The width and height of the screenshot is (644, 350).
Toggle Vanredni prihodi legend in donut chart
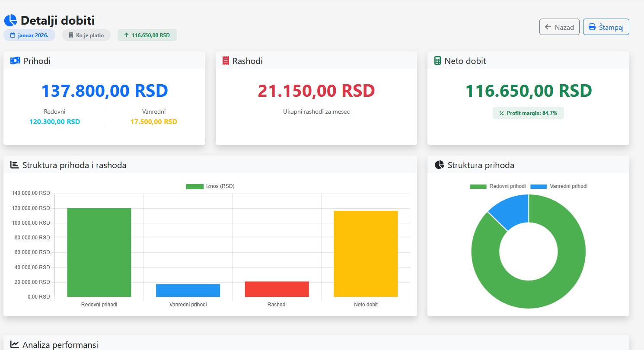[559, 186]
